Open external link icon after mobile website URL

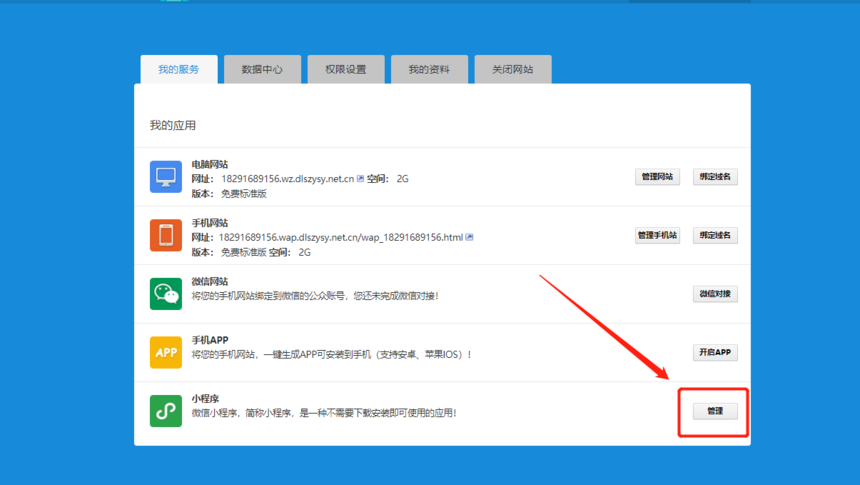469,237
